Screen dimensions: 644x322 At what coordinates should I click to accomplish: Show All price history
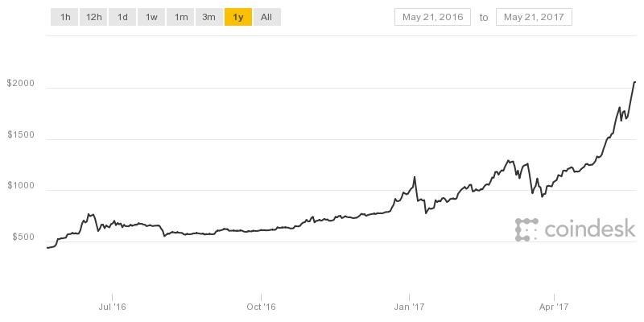tap(266, 17)
